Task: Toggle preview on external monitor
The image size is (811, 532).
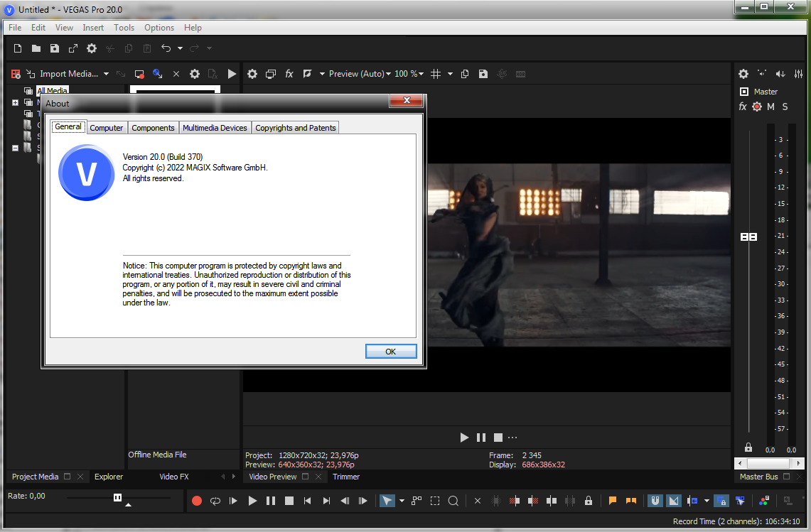Action: coord(271,74)
